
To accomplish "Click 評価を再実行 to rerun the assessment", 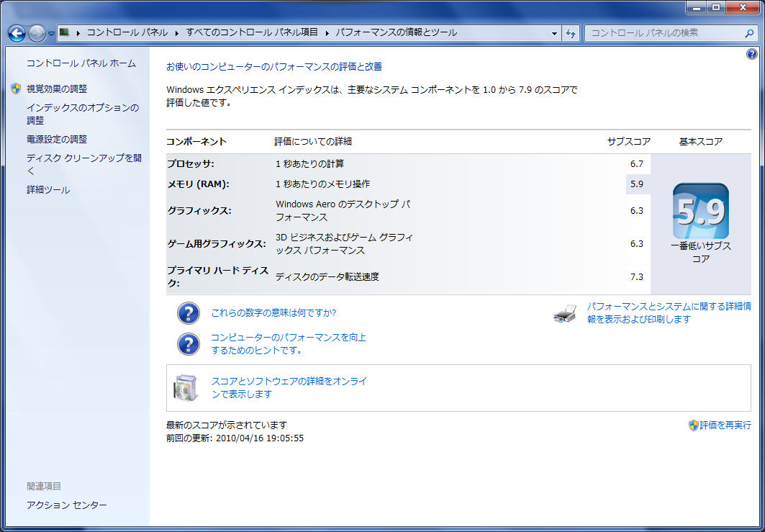I will coord(725,425).
